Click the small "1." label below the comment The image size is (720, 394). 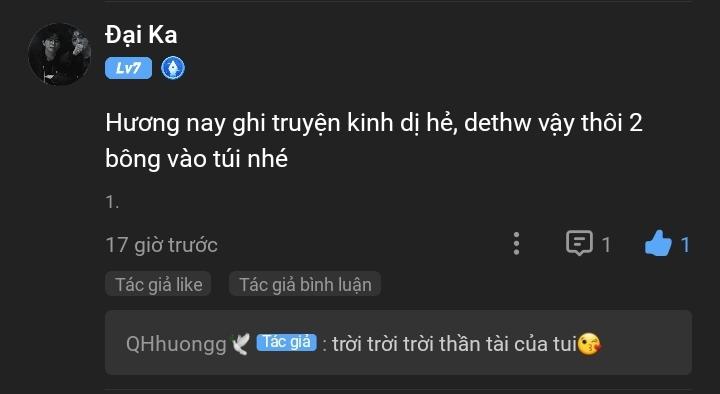112,202
